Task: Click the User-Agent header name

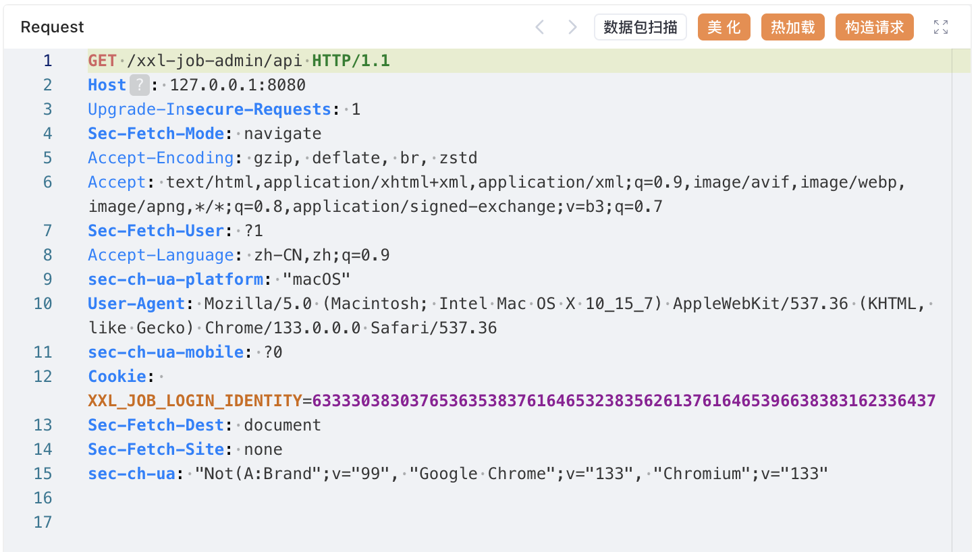Action: (x=136, y=304)
